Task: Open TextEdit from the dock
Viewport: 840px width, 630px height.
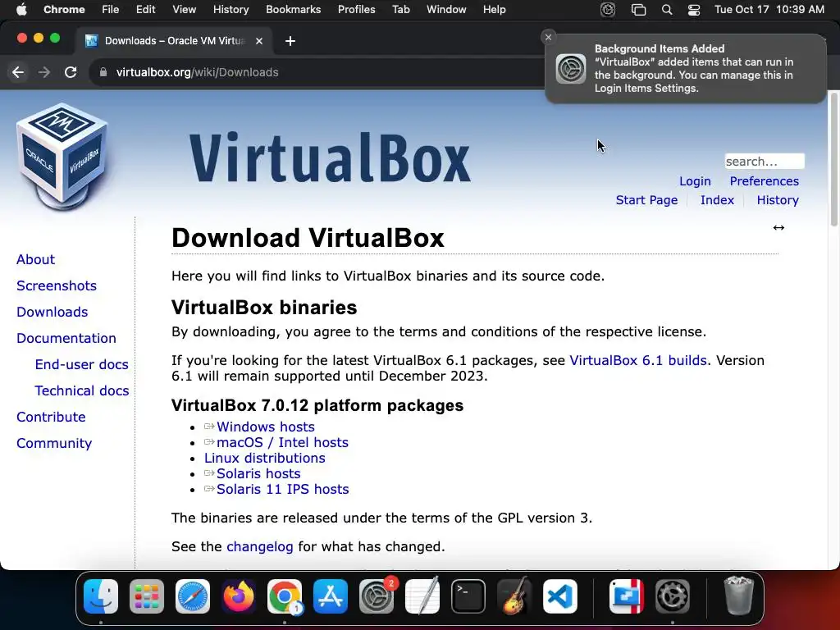Action: pyautogui.click(x=422, y=596)
